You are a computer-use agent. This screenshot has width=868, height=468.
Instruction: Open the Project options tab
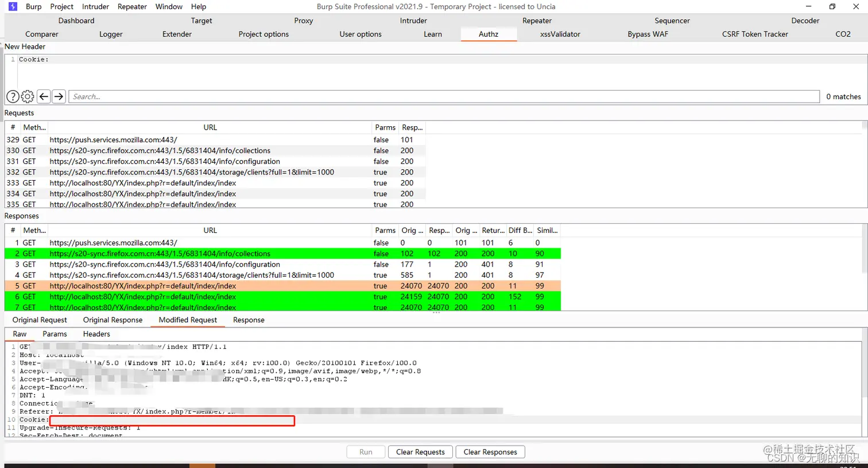[x=263, y=34]
